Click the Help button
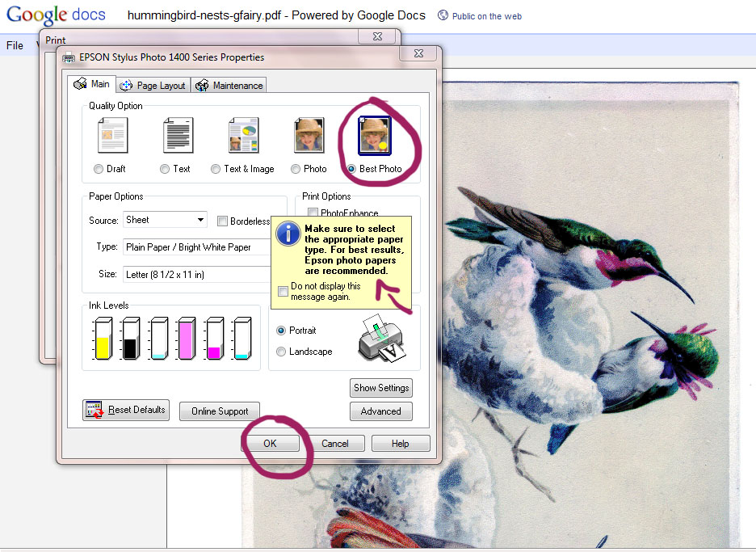 [x=400, y=444]
